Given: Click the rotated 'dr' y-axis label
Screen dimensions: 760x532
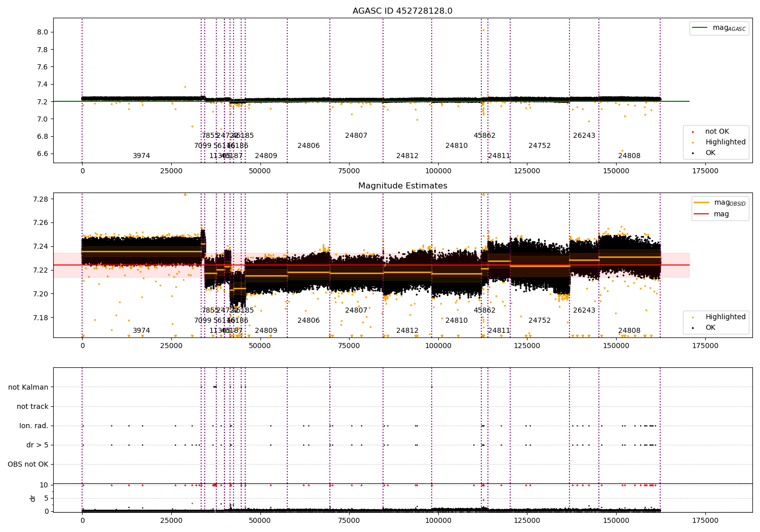Looking at the screenshot, I should pyautogui.click(x=33, y=498).
